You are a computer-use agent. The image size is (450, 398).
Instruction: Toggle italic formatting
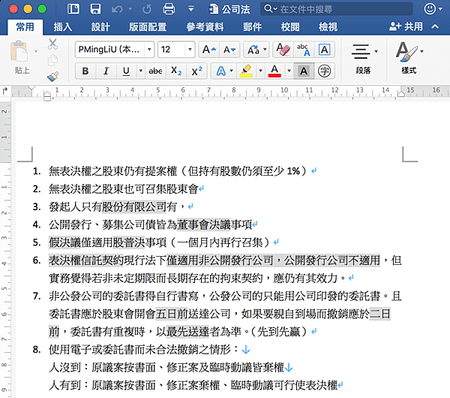click(106, 71)
